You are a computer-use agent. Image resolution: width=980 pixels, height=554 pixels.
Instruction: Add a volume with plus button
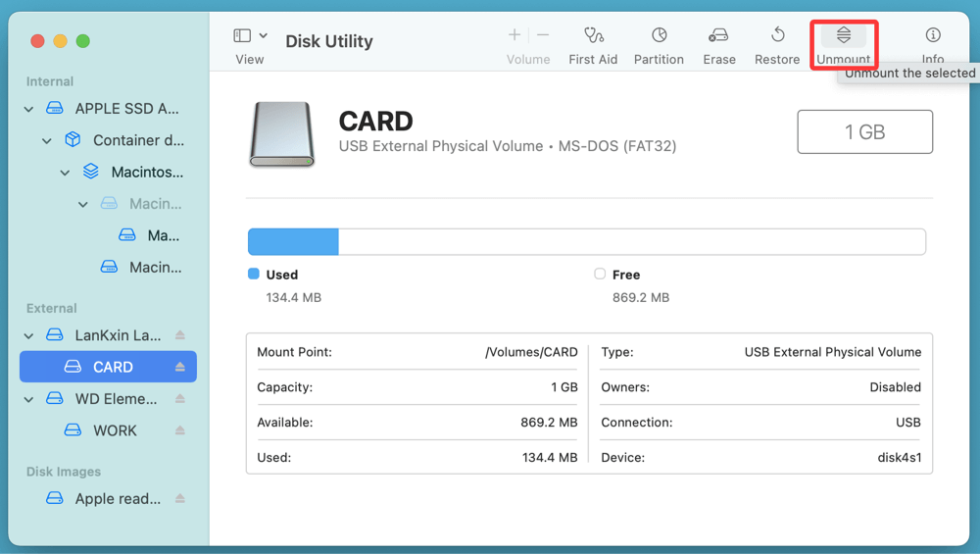[514, 35]
